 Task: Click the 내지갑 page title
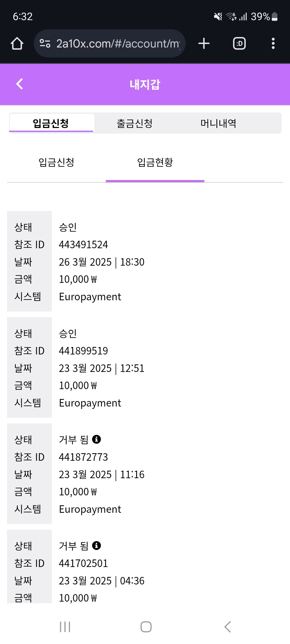[145, 85]
